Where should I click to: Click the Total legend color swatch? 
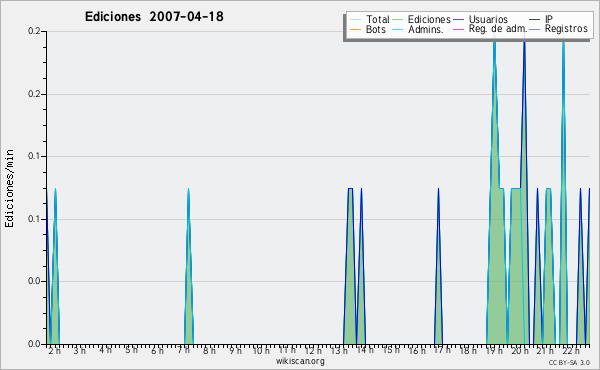(355, 20)
